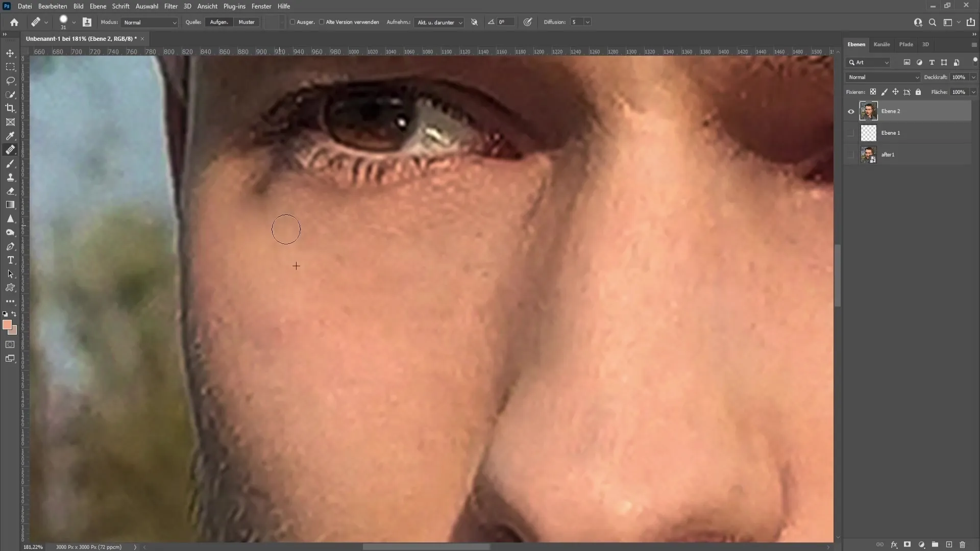This screenshot has height=551, width=980.
Task: Select the Crop tool
Action: [x=10, y=108]
